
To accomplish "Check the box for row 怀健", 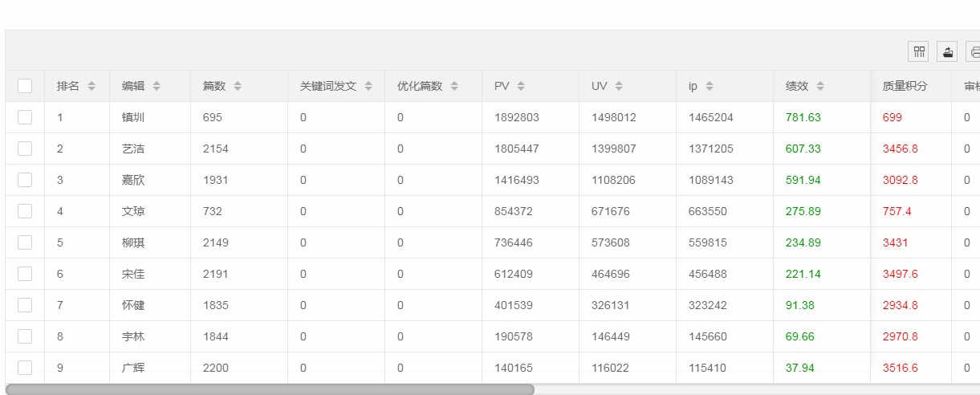I will click(x=25, y=305).
